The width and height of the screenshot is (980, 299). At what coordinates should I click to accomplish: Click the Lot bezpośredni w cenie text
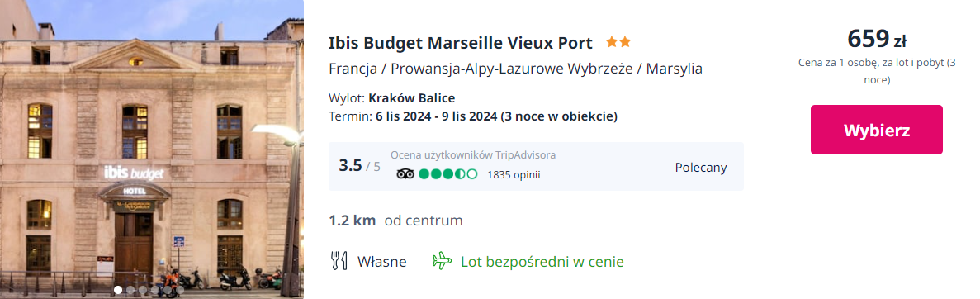tap(542, 262)
